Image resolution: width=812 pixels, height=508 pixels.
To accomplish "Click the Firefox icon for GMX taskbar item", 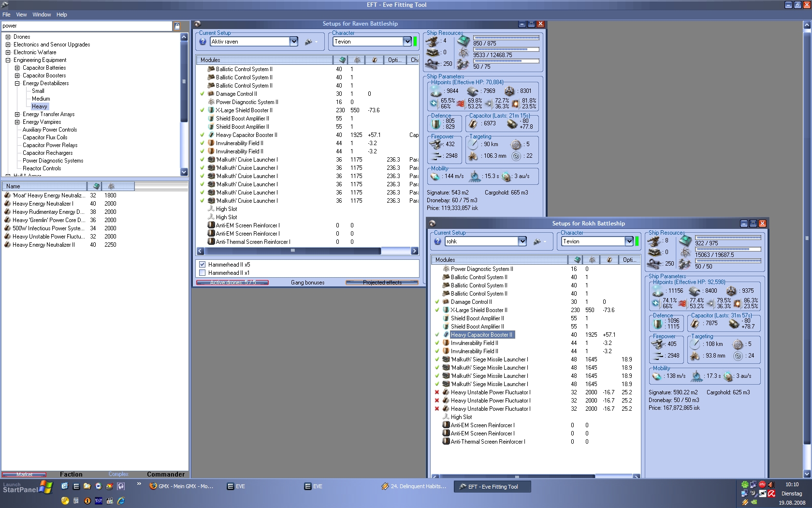I will click(x=153, y=486).
